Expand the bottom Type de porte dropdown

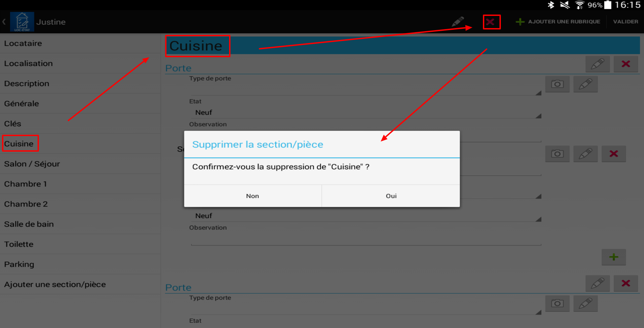(365, 309)
